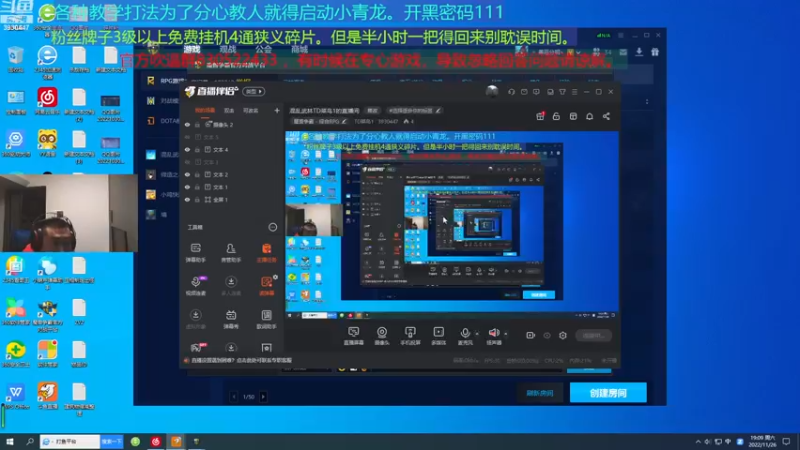Expand speaker options arrow

506,334
